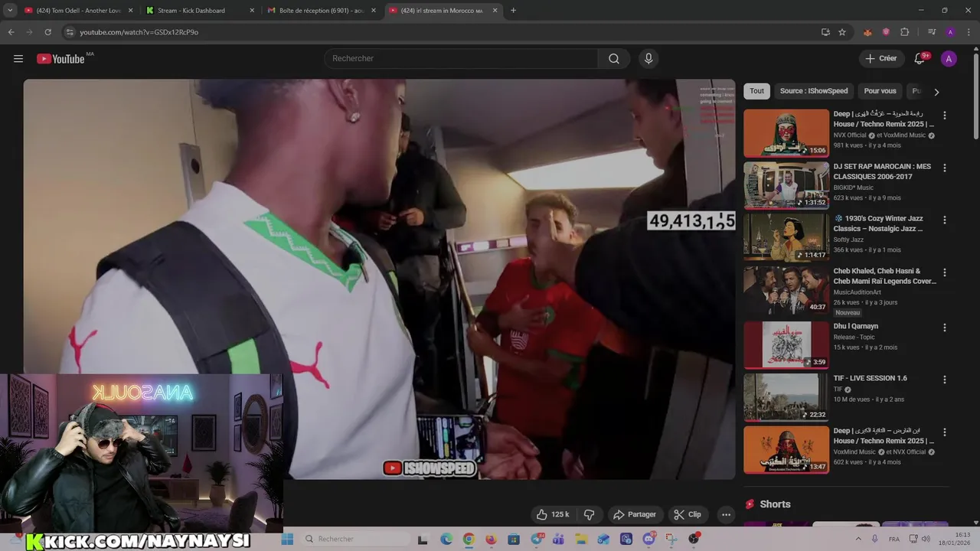980x551 pixels.
Task: Open File Explorer from taskbar
Action: 580,539
